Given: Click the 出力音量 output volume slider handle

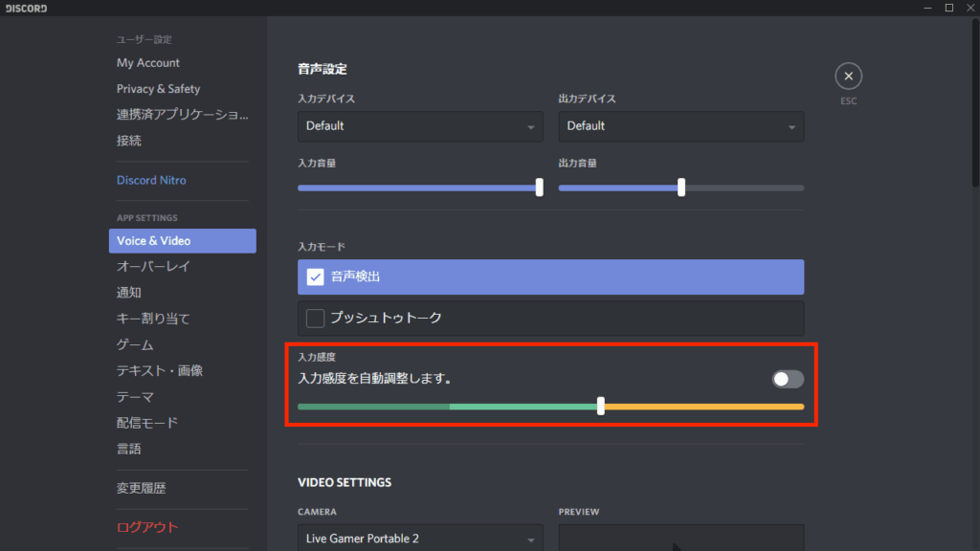Looking at the screenshot, I should click(681, 187).
